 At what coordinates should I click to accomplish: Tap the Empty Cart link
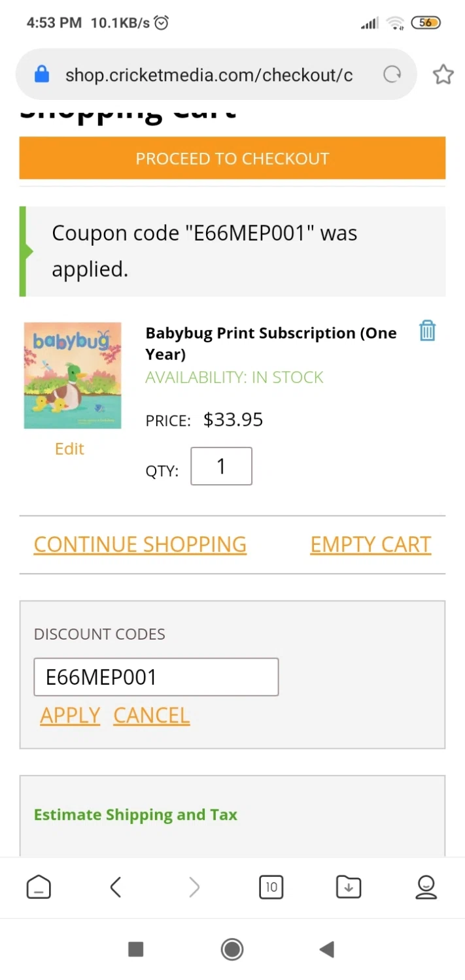coord(370,544)
